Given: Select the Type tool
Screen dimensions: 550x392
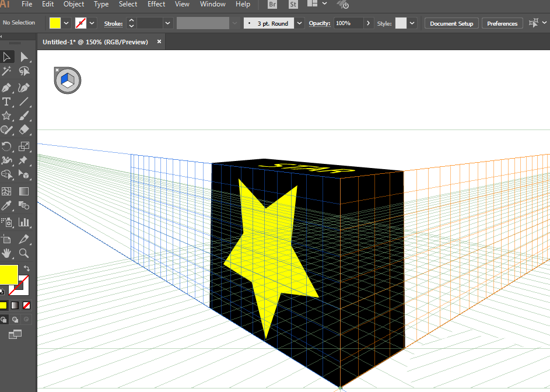Looking at the screenshot, I should 7,101.
